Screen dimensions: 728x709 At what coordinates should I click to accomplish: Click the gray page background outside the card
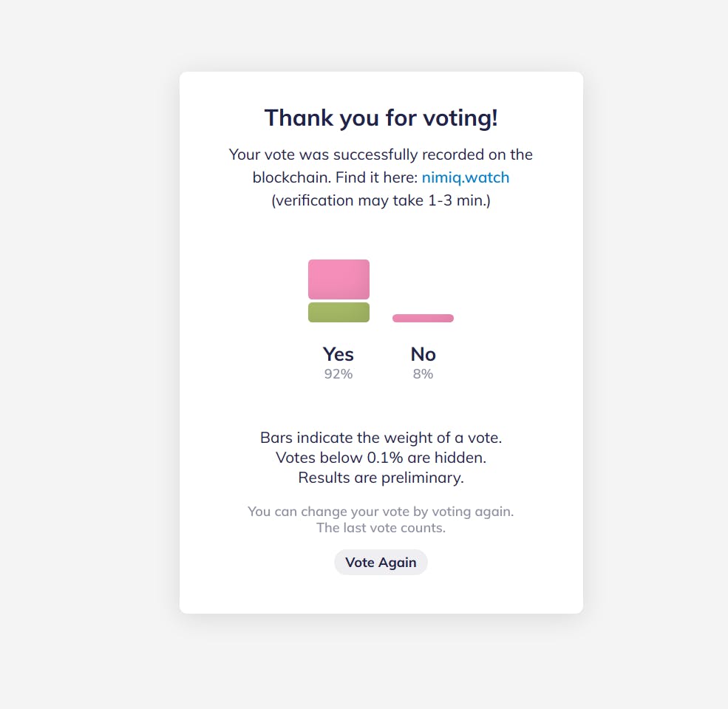(89, 355)
